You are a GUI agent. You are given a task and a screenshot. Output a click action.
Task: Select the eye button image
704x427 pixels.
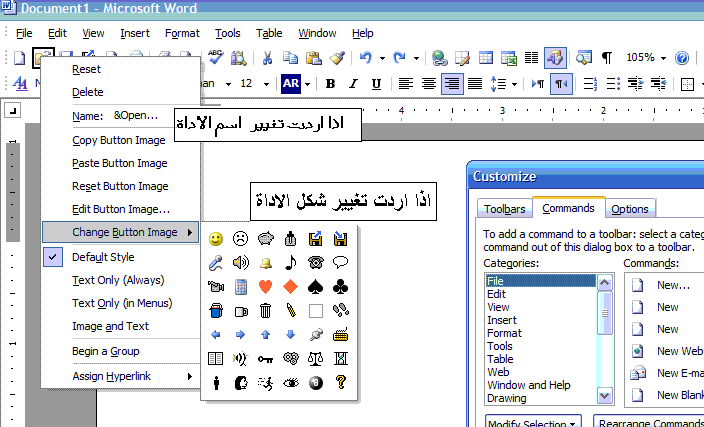pyautogui.click(x=291, y=383)
